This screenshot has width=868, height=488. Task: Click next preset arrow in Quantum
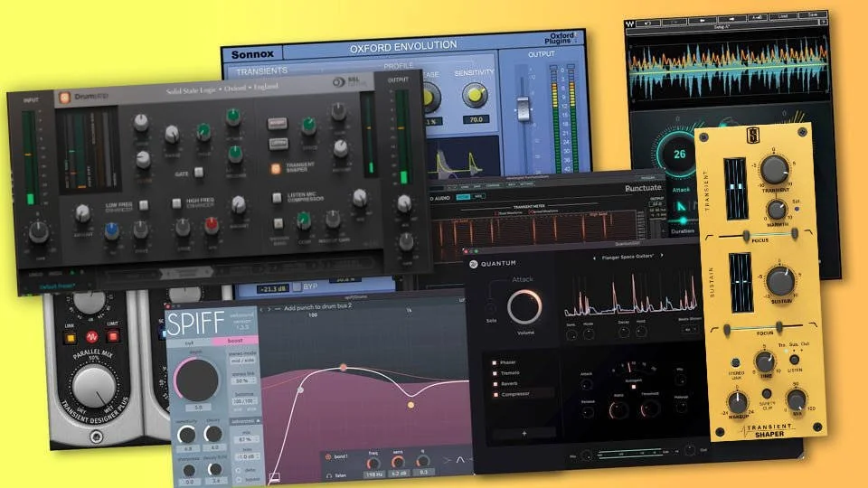pyautogui.click(x=662, y=256)
